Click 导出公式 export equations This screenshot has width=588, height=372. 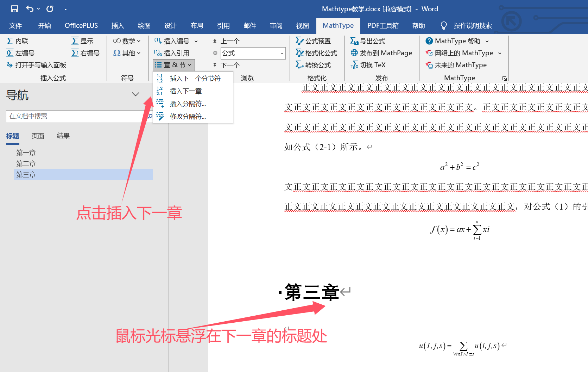[368, 41]
